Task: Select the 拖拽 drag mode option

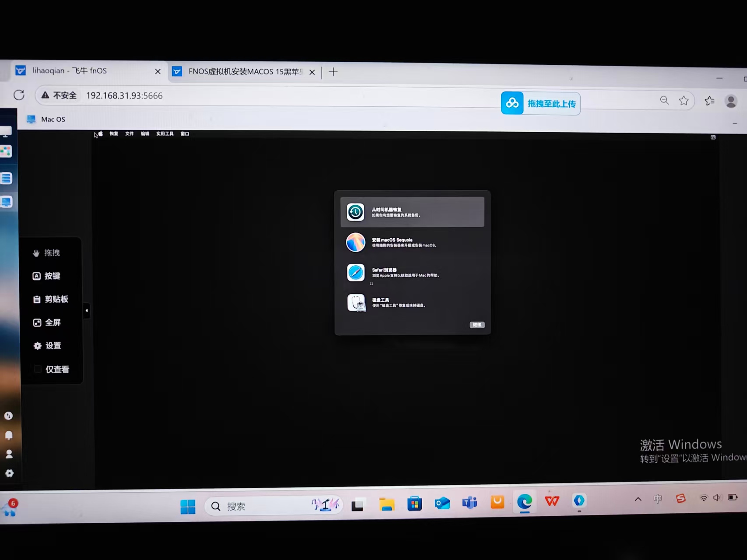Action: (46, 253)
